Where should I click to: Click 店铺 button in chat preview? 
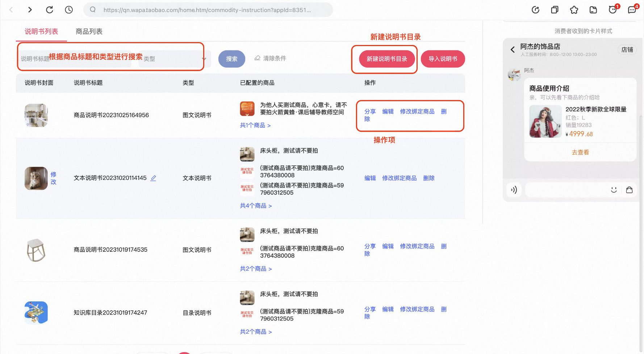coord(627,50)
